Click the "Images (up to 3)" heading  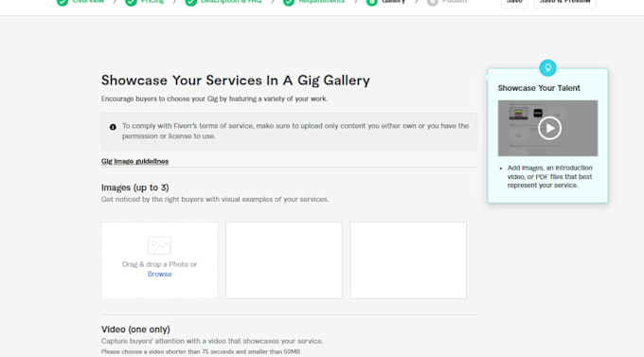134,187
